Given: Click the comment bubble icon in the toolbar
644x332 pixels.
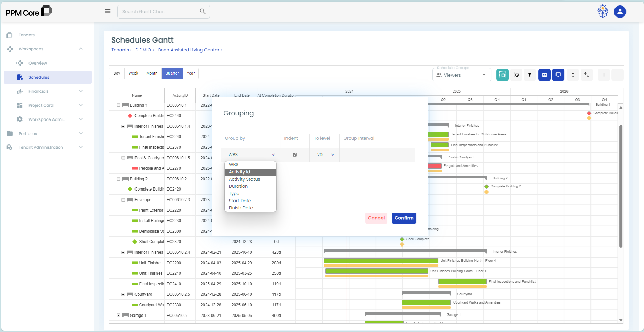Looking at the screenshot, I should [558, 75].
